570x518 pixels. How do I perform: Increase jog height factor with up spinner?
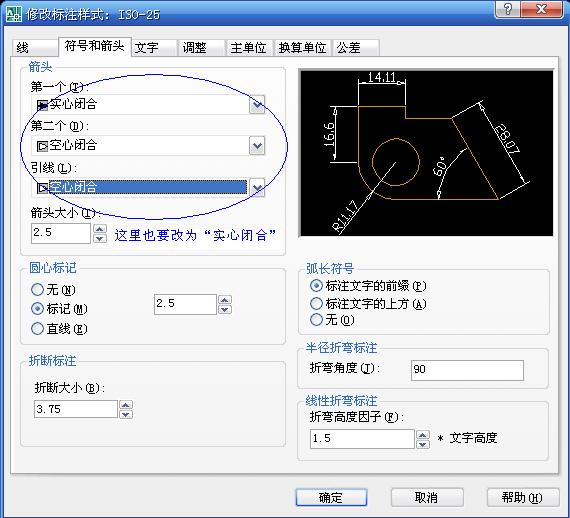(x=422, y=434)
